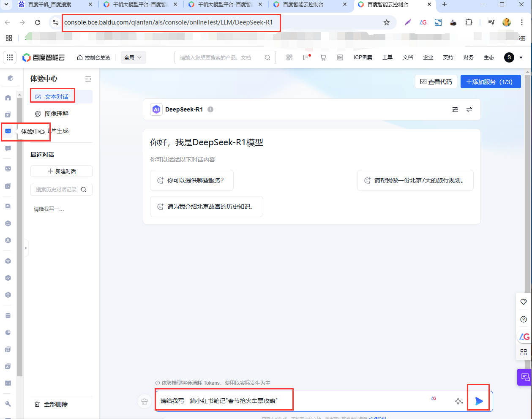Viewport: 532px width, 419px height.
Task: Click 添加服务 (1/3) button
Action: click(x=491, y=82)
